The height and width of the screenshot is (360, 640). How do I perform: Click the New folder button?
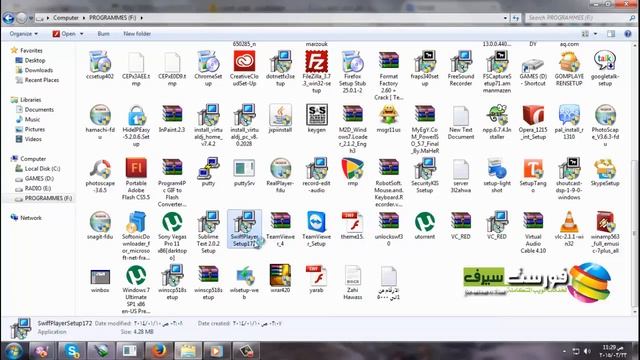(x=137, y=34)
